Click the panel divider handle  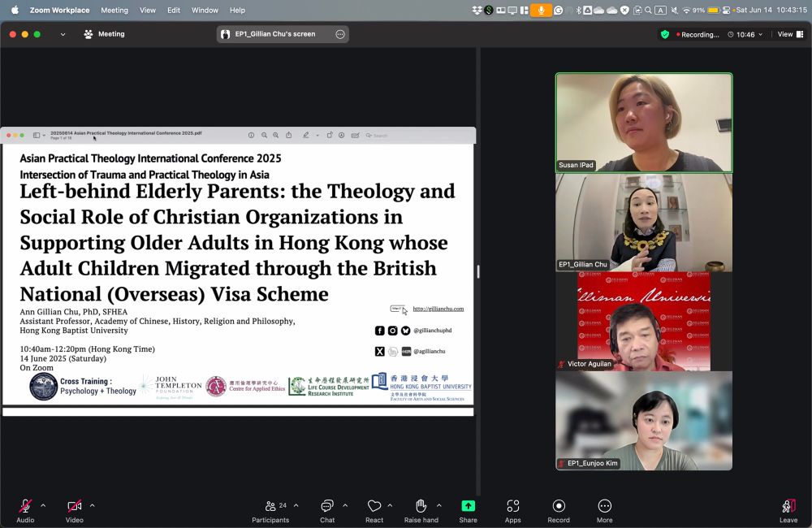(478, 271)
